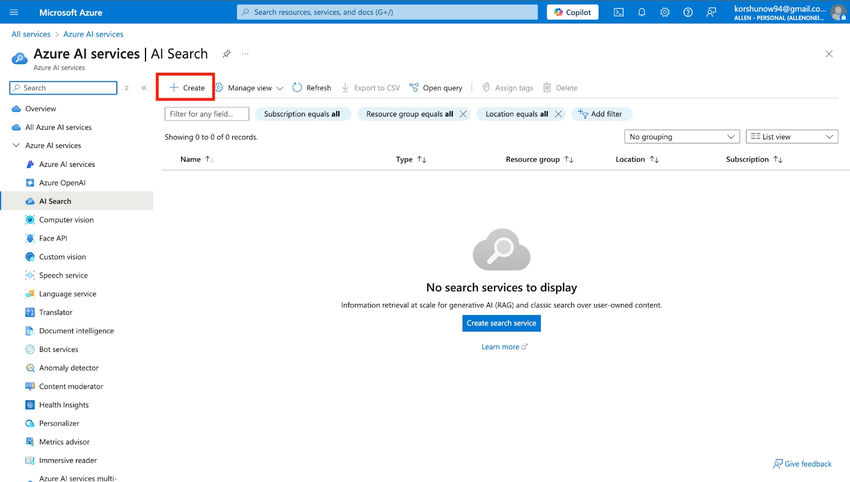
Task: Click the Create toolbar button
Action: [187, 88]
